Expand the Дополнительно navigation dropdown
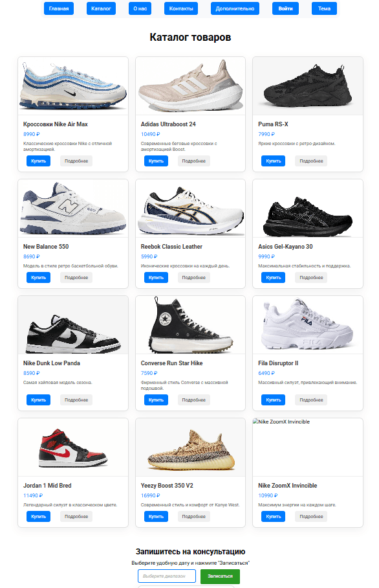The height and width of the screenshot is (588, 379). coord(235,8)
